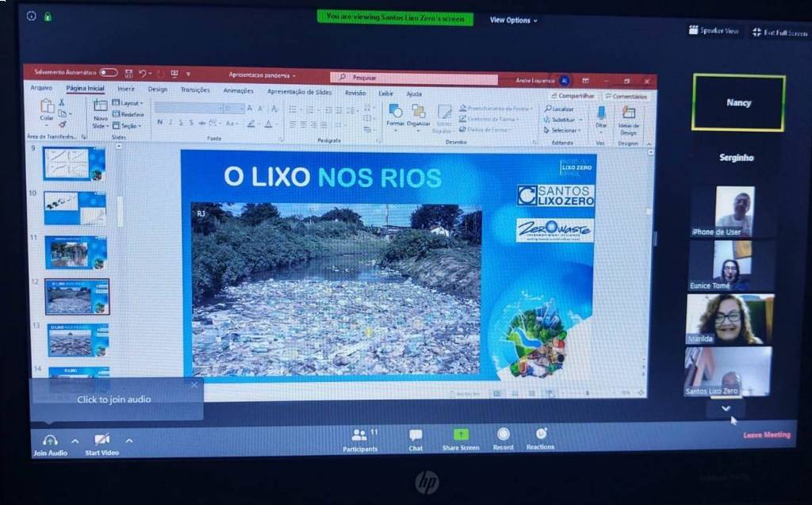Click the Leave Meeting button
Screen dimensions: 812x505
click(766, 434)
